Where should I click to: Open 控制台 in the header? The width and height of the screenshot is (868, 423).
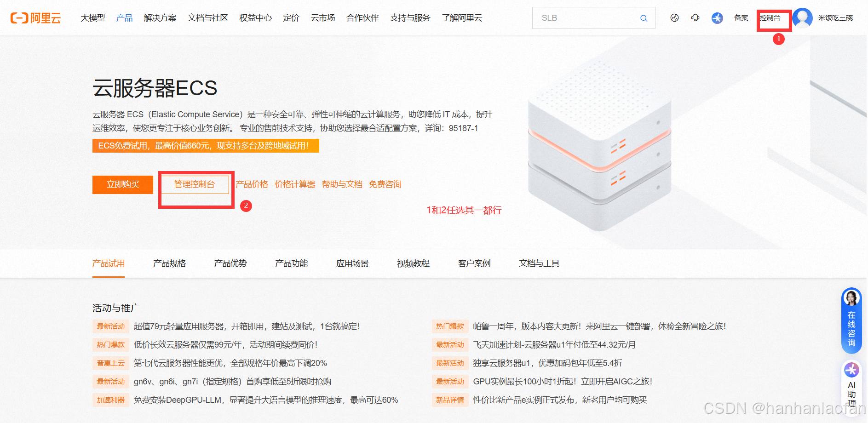tap(770, 18)
